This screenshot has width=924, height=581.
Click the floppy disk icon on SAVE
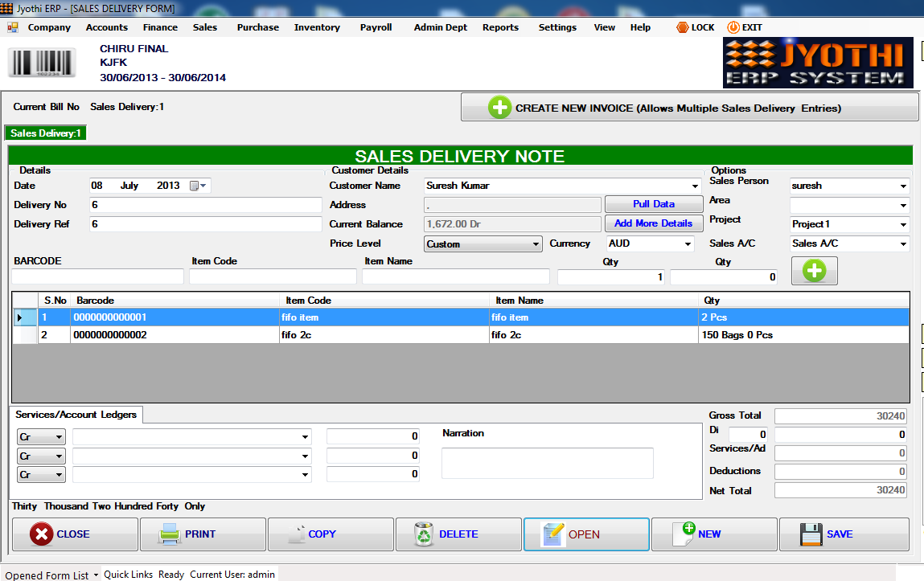pos(814,533)
